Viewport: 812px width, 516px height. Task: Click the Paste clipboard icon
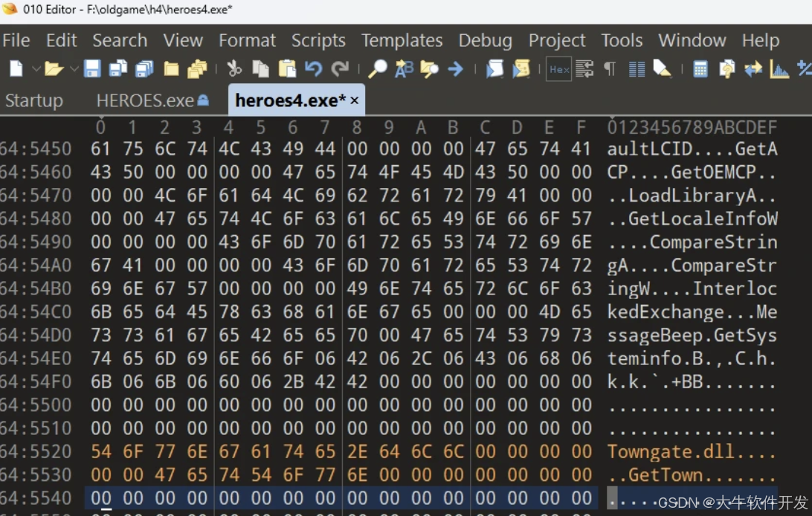(x=287, y=69)
